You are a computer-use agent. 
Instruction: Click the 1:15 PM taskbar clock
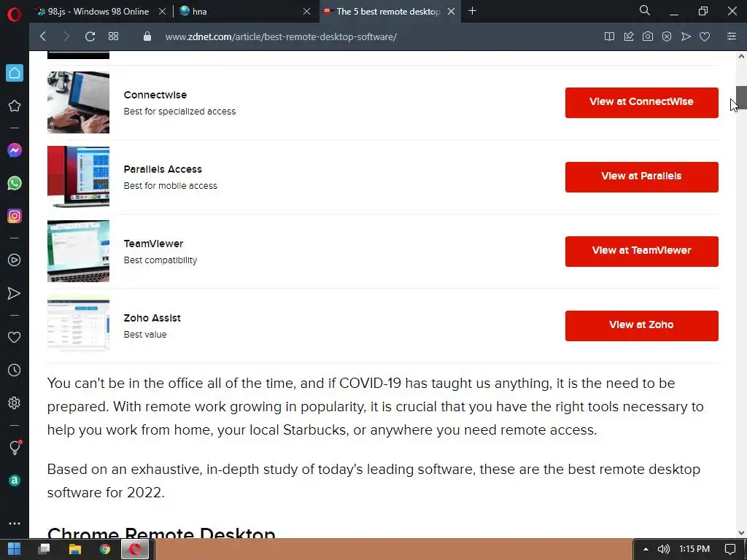694,549
